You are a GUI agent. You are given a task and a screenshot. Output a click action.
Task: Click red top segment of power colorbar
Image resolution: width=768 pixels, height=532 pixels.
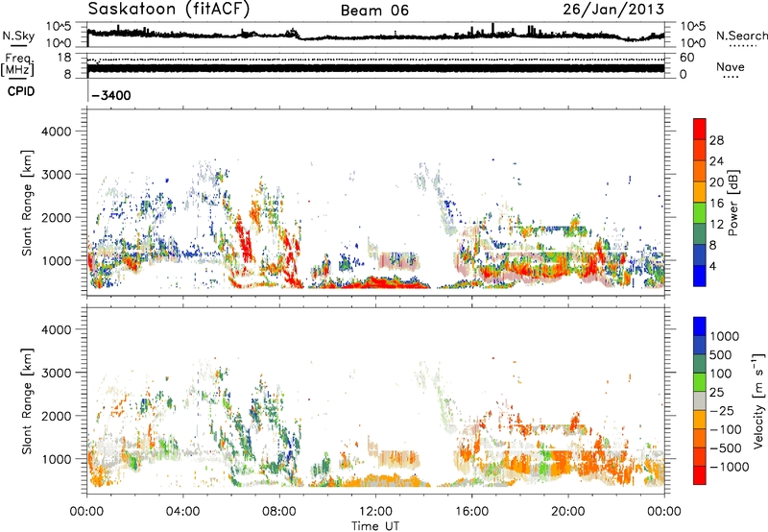(x=700, y=129)
